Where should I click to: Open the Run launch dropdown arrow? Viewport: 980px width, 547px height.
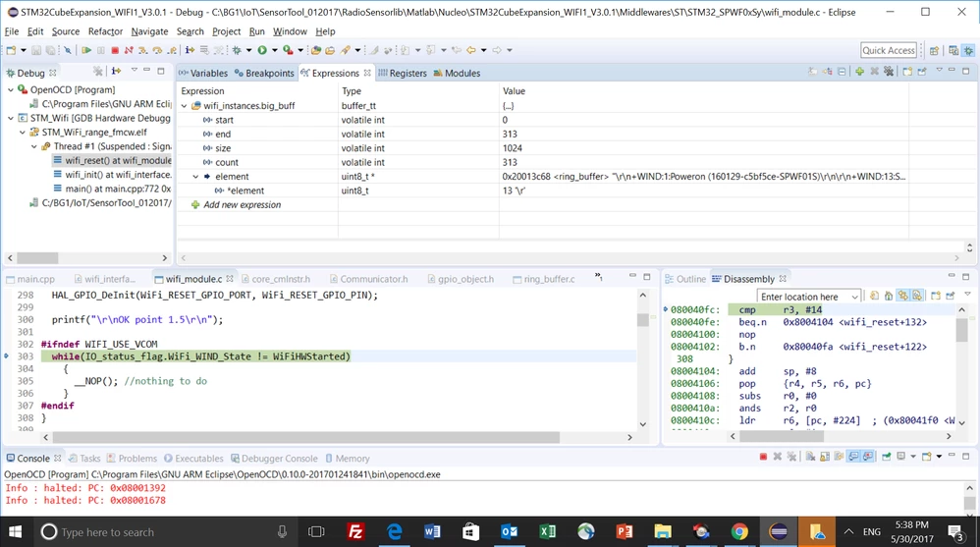274,50
